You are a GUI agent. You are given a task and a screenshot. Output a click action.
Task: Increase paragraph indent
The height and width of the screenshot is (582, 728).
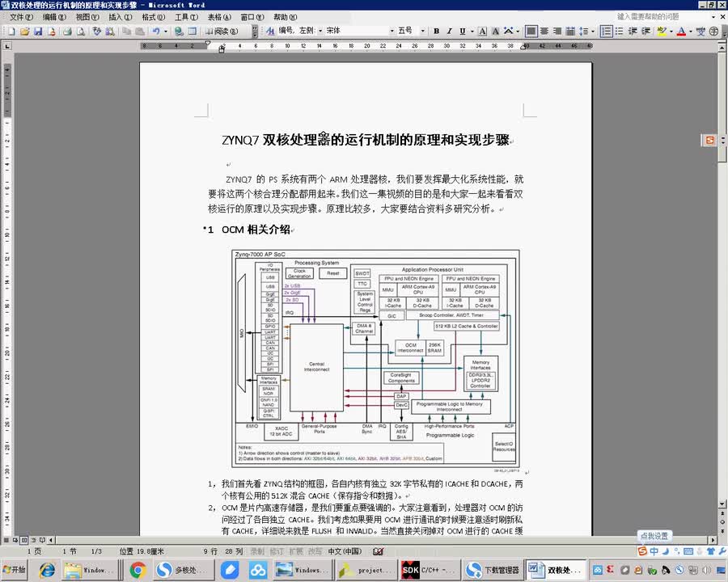click(645, 31)
